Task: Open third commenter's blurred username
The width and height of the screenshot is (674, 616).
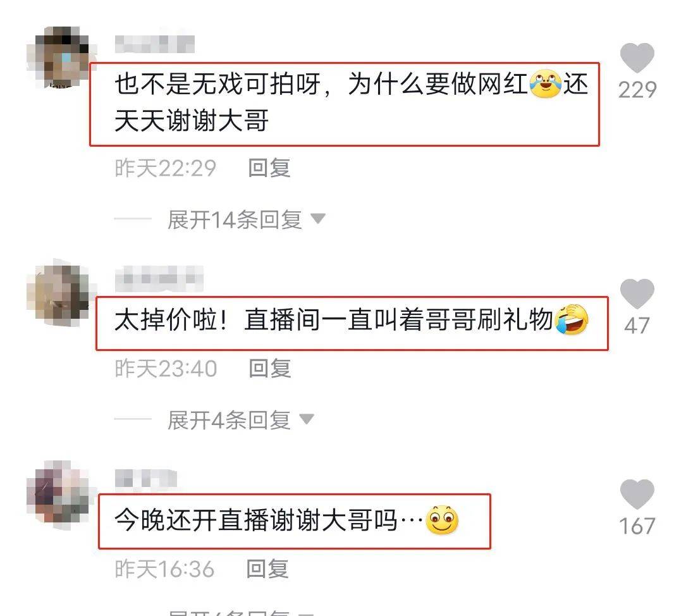Action: pos(146,478)
